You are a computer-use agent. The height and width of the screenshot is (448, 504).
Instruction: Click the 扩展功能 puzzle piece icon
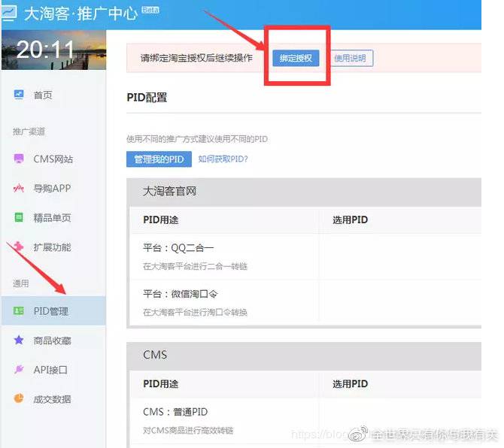(x=19, y=247)
